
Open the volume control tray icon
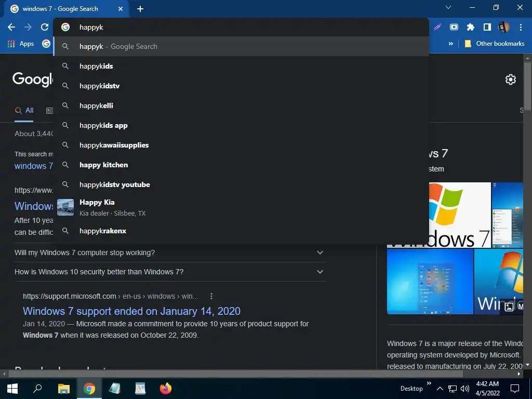click(465, 389)
